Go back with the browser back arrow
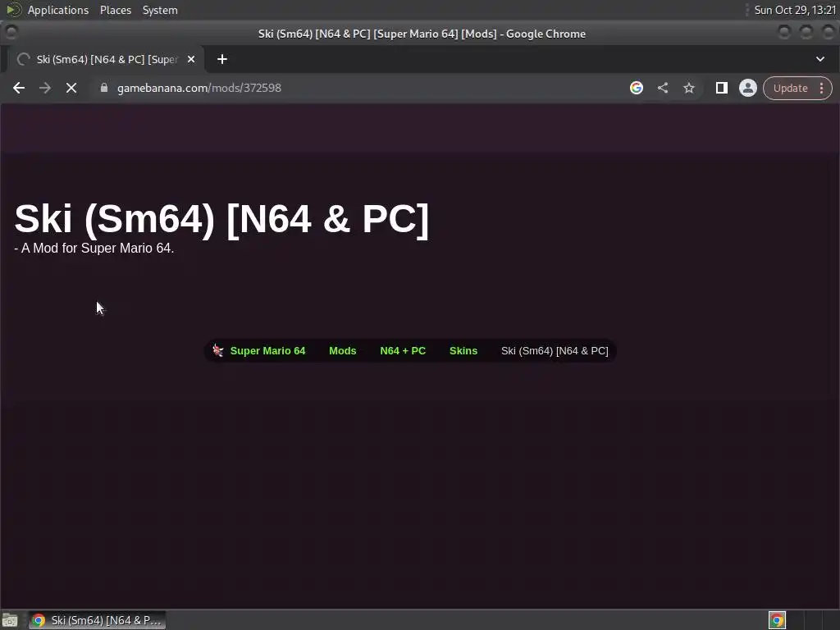Viewport: 840px width, 630px height. (19, 88)
